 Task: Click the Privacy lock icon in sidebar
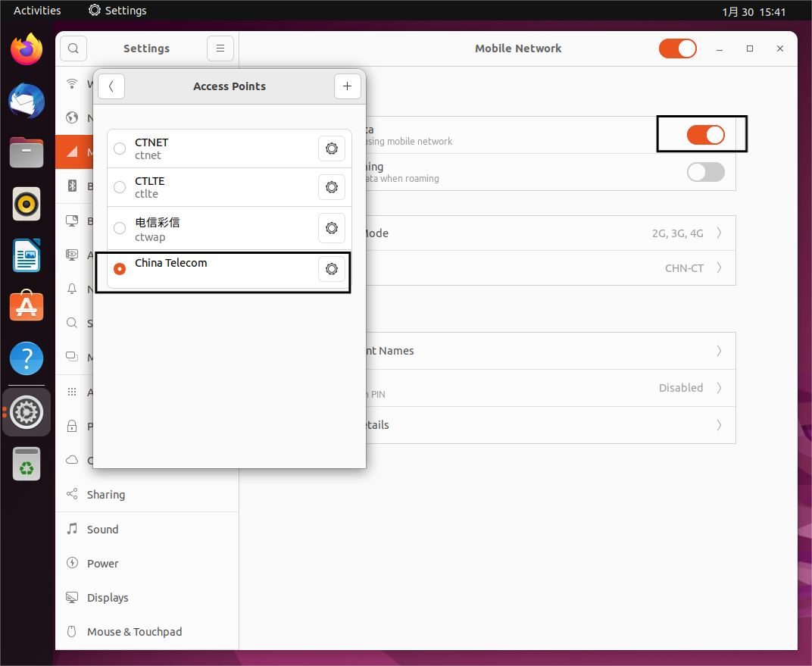72,427
